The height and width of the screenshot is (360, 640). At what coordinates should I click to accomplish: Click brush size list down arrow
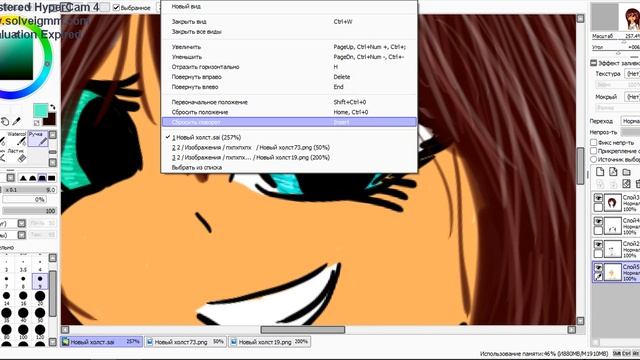coord(53,342)
